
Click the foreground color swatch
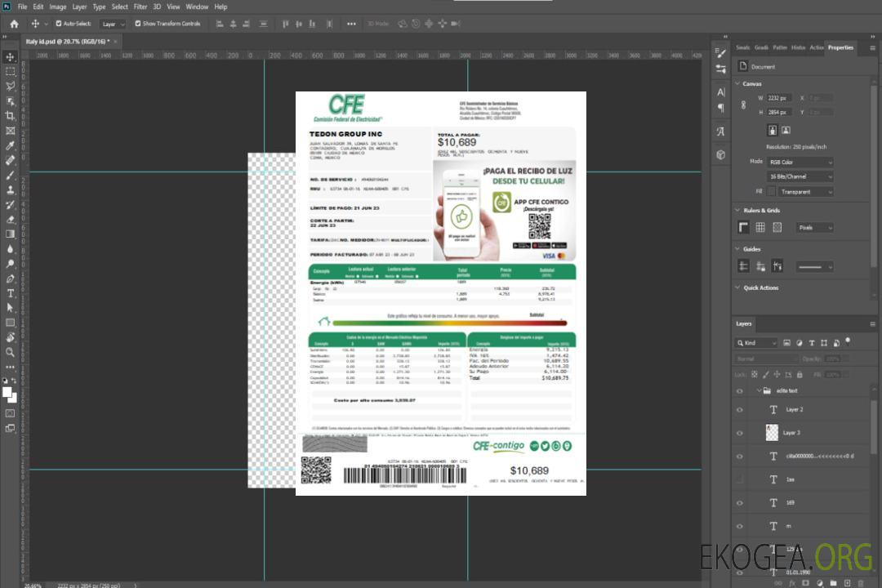point(7,392)
